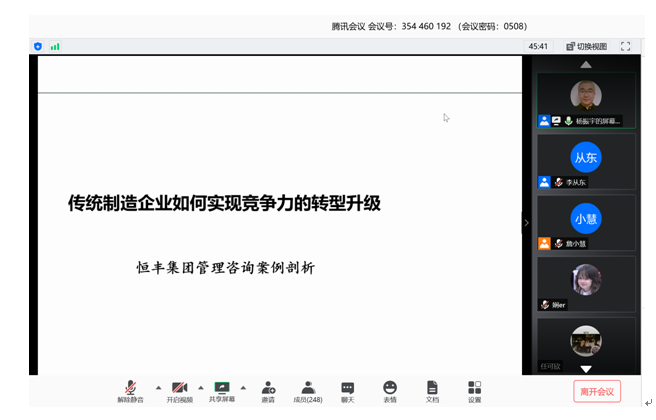Expand share options arrow beside 共享屏幕
This screenshot has height=420, width=656.
point(243,388)
